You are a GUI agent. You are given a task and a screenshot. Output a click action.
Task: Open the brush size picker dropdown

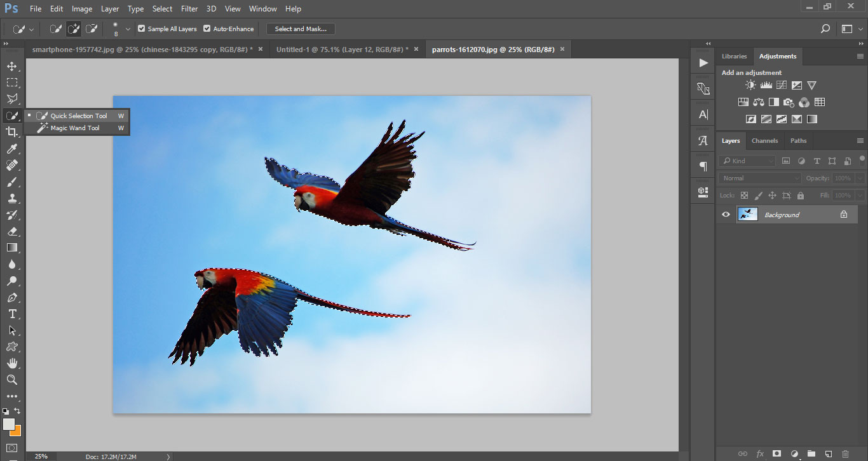128,29
